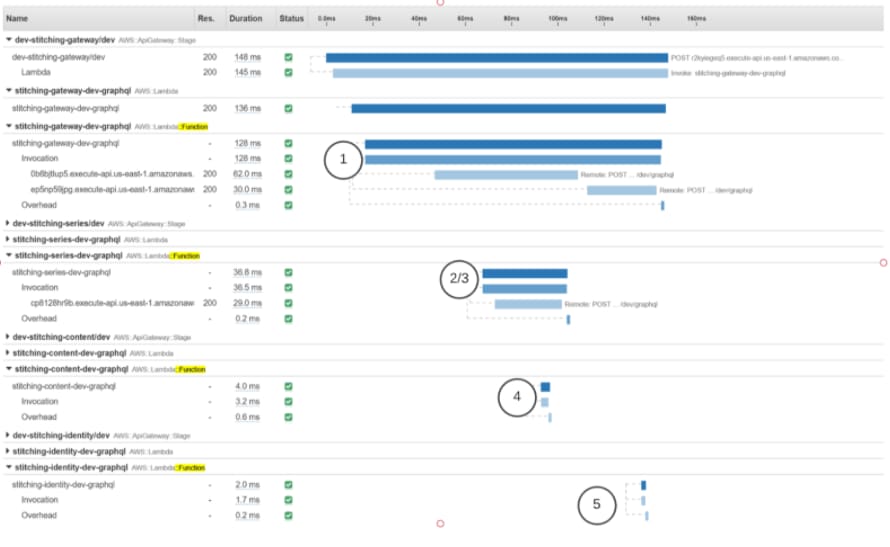Click status check on the 2.0 ms row
The width and height of the screenshot is (890, 547).
point(288,485)
